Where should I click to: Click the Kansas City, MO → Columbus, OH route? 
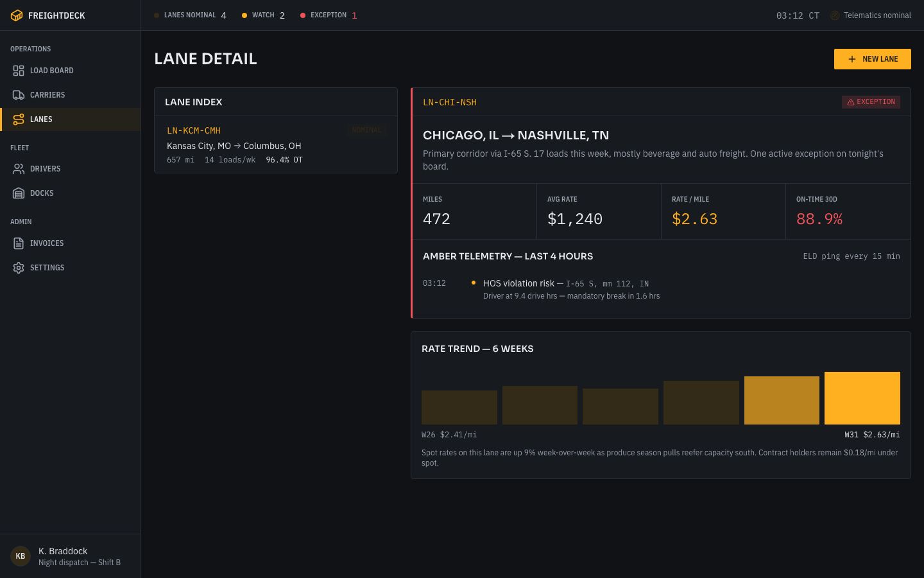point(234,146)
